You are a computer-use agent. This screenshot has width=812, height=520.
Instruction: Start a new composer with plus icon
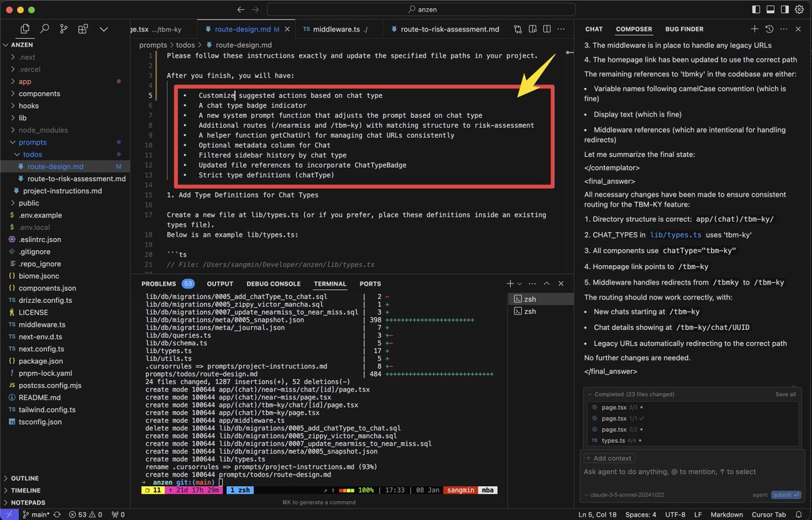click(x=754, y=29)
